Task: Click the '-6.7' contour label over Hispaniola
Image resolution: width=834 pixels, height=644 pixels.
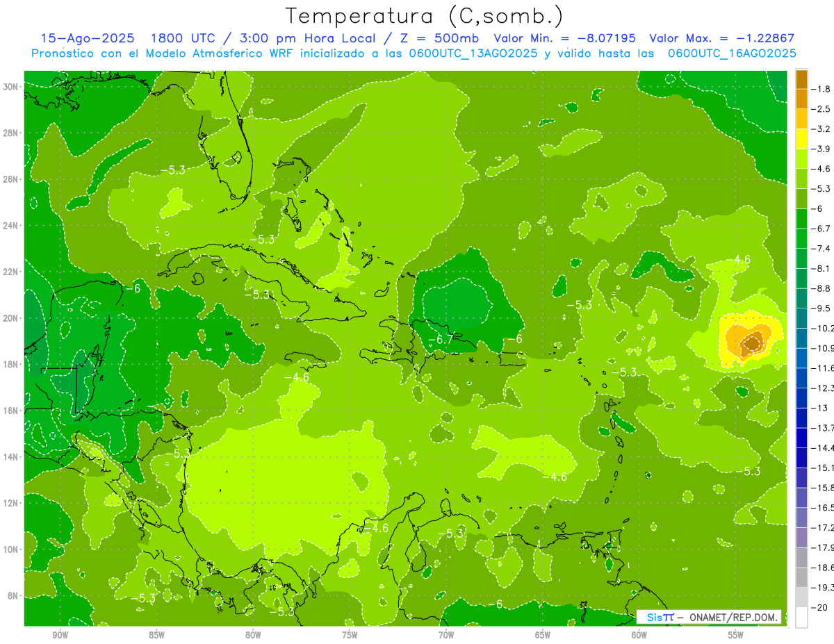Action: 441,340
